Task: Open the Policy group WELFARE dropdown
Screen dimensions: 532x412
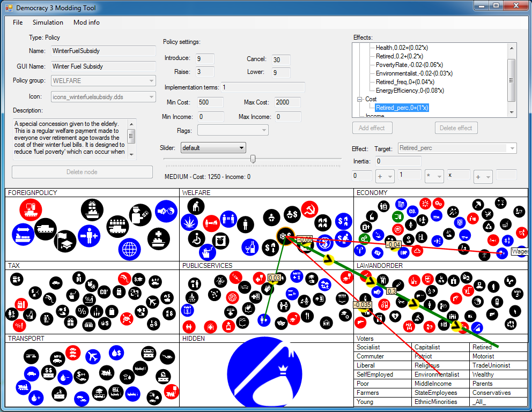Action: [104, 81]
